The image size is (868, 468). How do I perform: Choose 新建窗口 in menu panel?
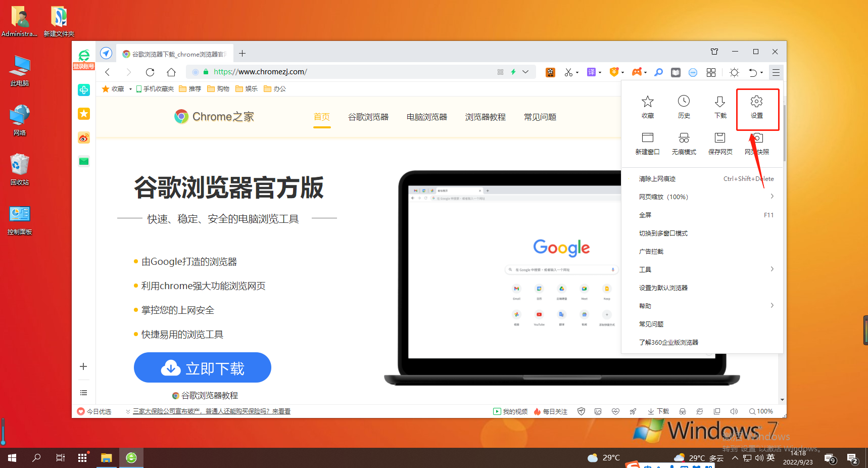pyautogui.click(x=647, y=144)
